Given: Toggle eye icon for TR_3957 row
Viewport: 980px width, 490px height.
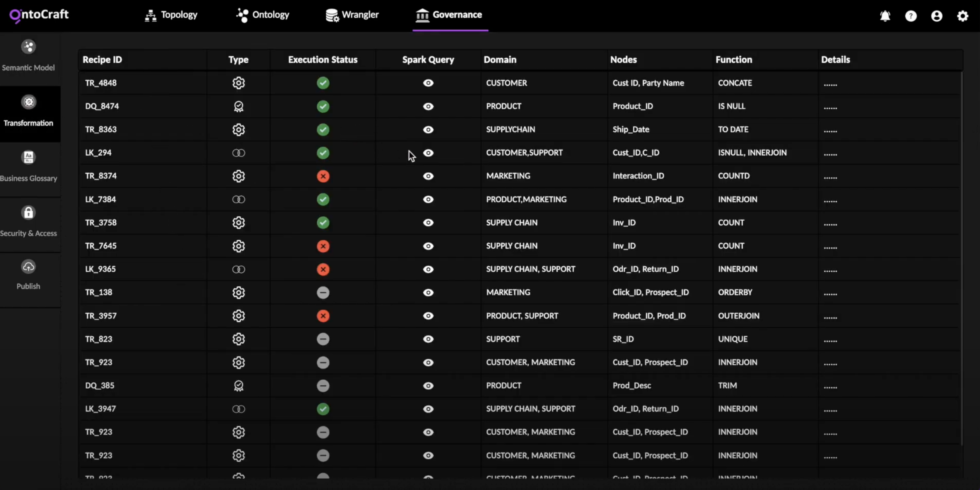Looking at the screenshot, I should coord(428,316).
